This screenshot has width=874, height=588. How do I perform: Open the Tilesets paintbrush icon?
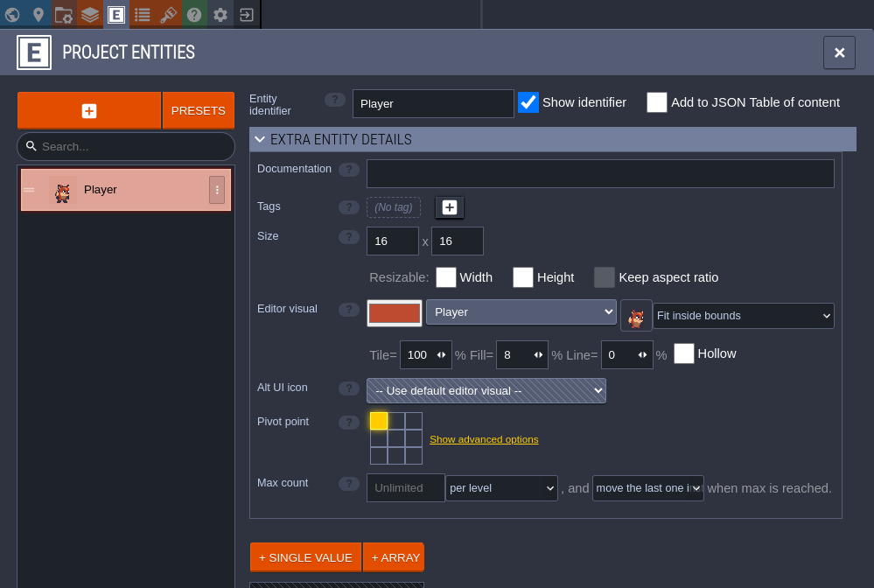click(168, 14)
